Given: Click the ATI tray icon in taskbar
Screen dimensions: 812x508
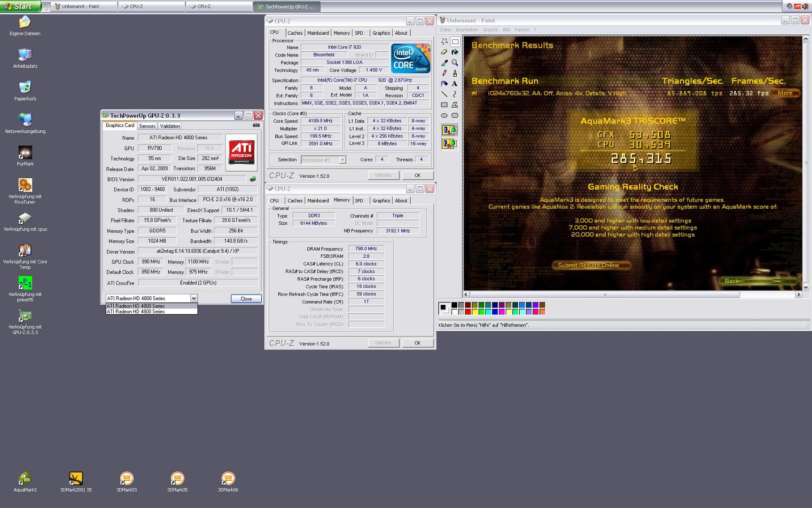Looking at the screenshot, I should point(798,6).
